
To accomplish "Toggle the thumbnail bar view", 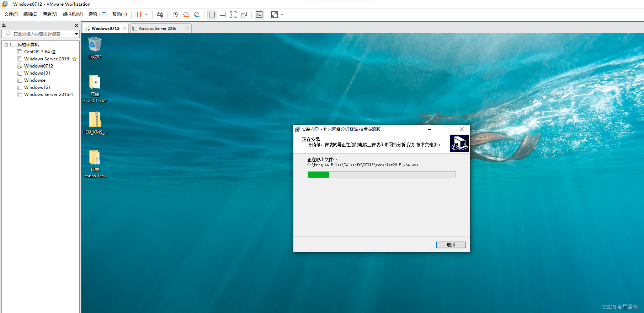I will (223, 15).
